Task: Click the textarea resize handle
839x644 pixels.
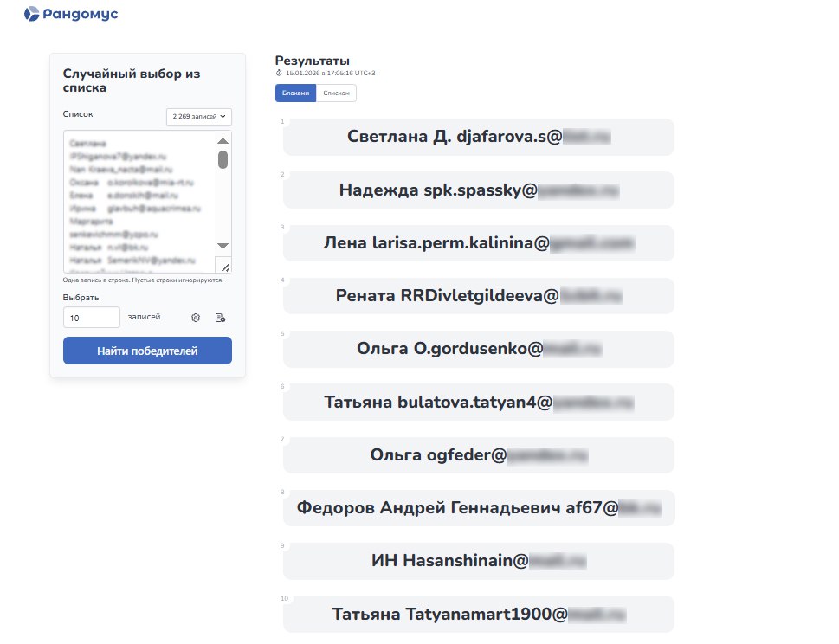Action: click(x=223, y=267)
